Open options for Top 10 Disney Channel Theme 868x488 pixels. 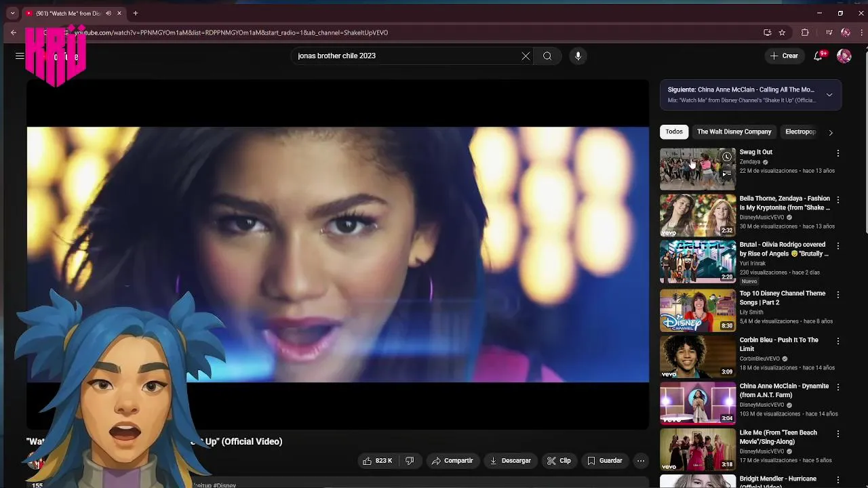[838, 294]
